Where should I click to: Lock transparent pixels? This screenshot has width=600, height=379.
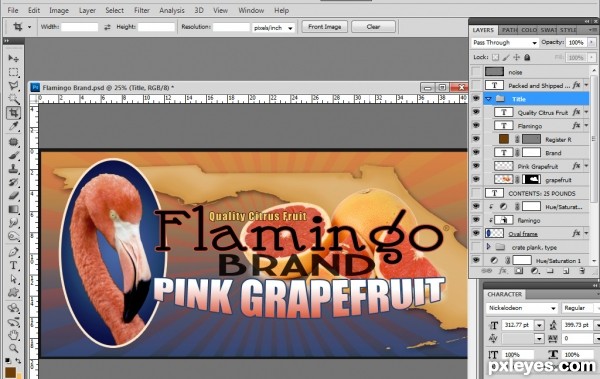[496, 57]
